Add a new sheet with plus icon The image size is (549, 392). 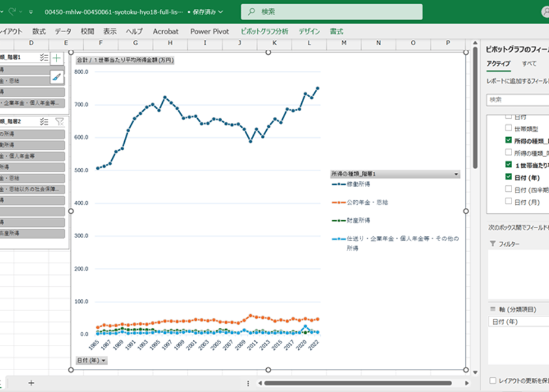(x=31, y=383)
